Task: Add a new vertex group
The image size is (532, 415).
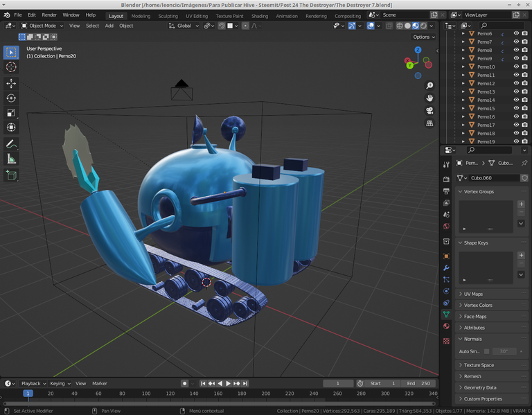Action: 521,204
